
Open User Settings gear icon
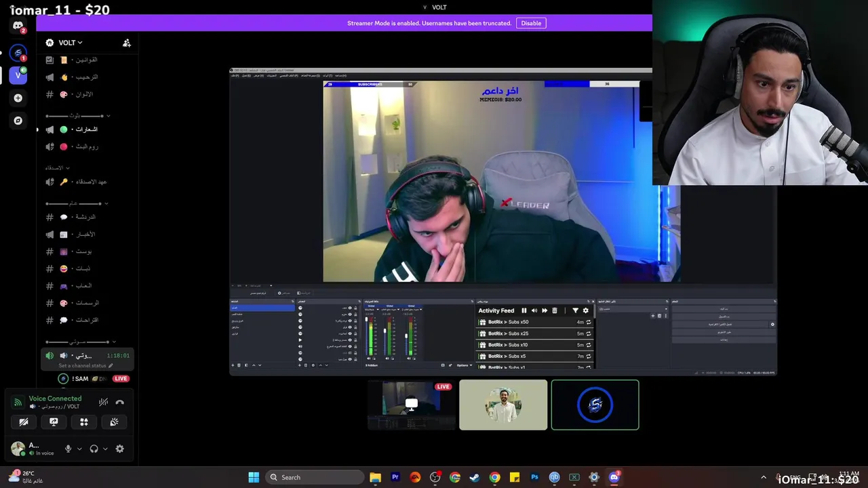click(x=120, y=449)
